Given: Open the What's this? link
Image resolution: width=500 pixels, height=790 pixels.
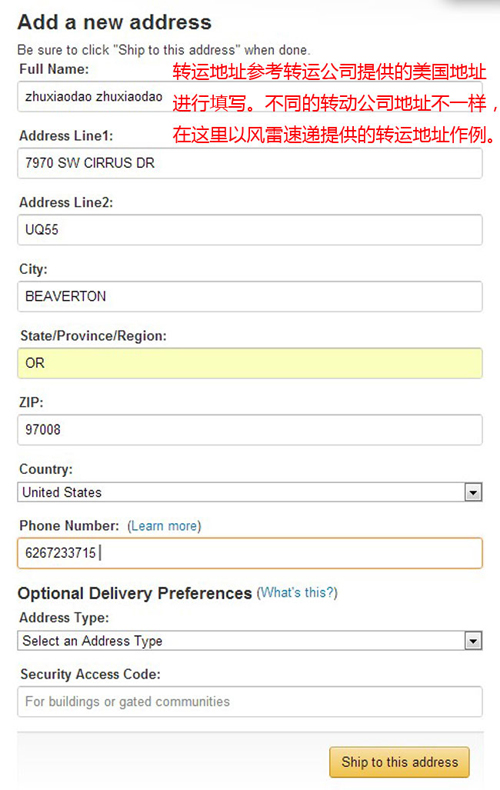Looking at the screenshot, I should 297,592.
